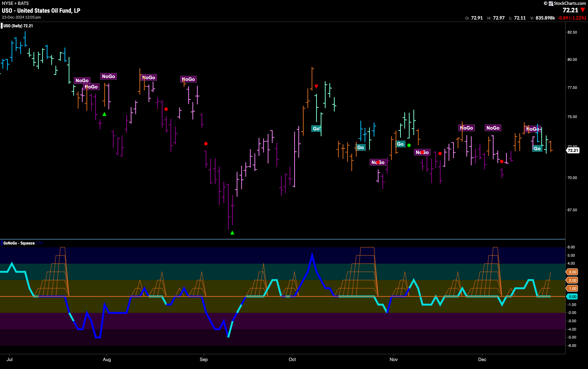588x369 pixels.
Task: Click the Aug label on time axis
Action: 107,360
